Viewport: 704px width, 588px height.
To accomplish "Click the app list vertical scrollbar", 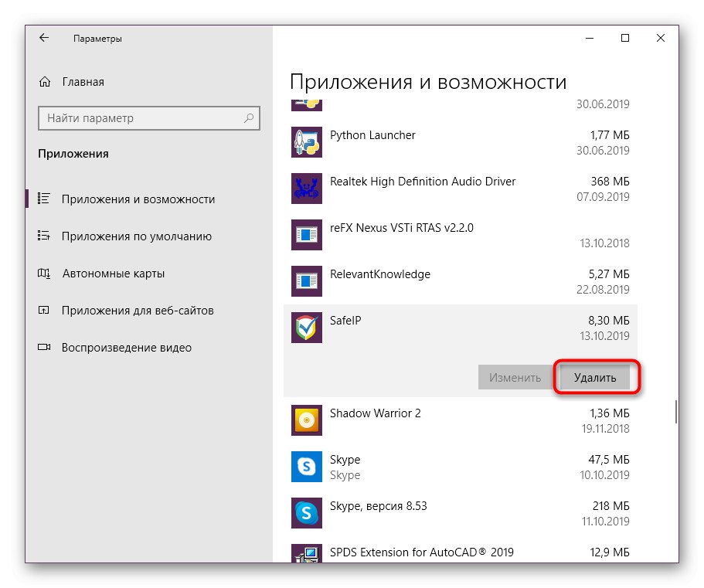I will coord(675,410).
